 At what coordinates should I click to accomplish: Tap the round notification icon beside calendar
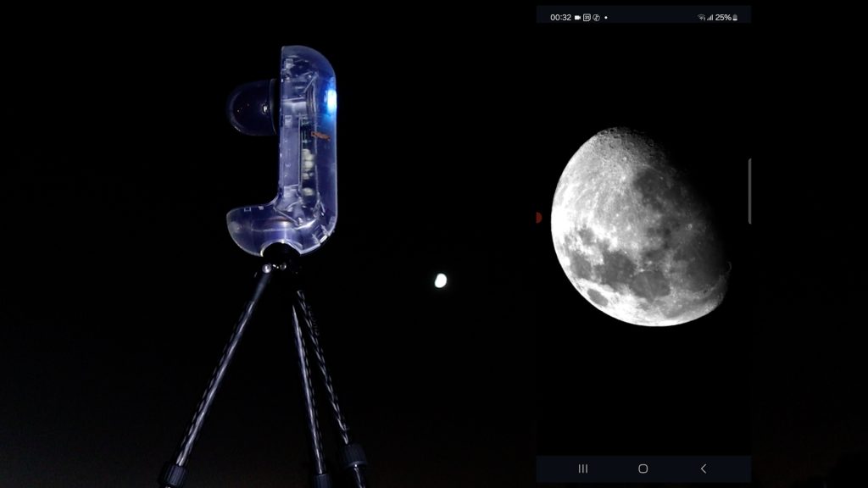[596, 17]
